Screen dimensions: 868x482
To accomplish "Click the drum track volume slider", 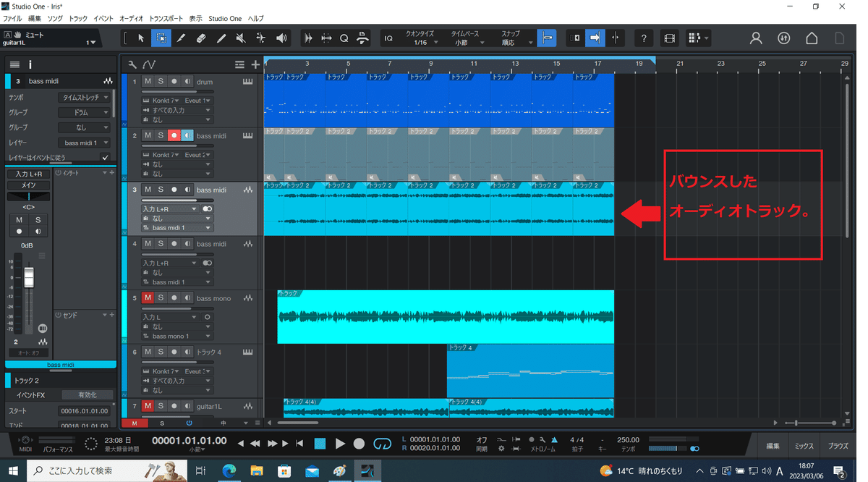I will (177, 92).
